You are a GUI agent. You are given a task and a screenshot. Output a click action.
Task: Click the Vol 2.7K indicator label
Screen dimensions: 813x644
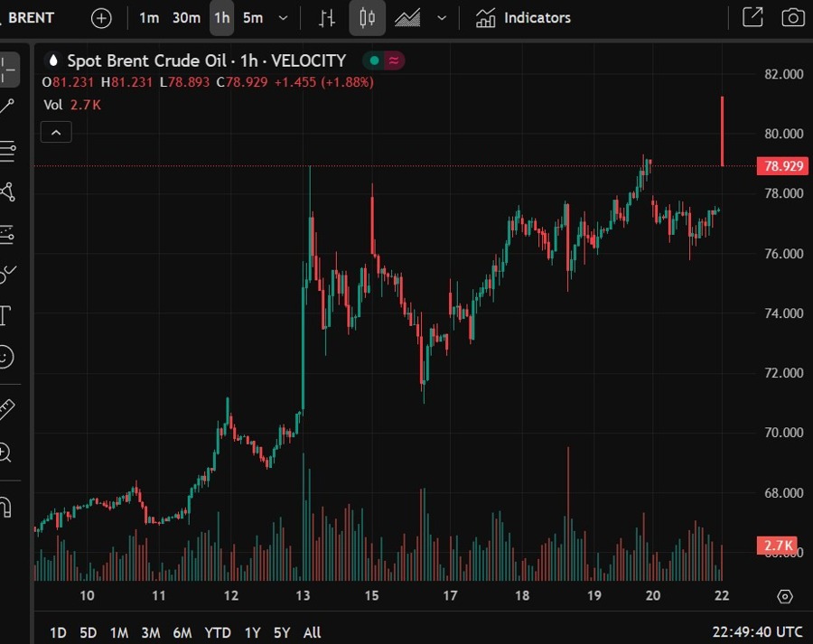[x=72, y=105]
